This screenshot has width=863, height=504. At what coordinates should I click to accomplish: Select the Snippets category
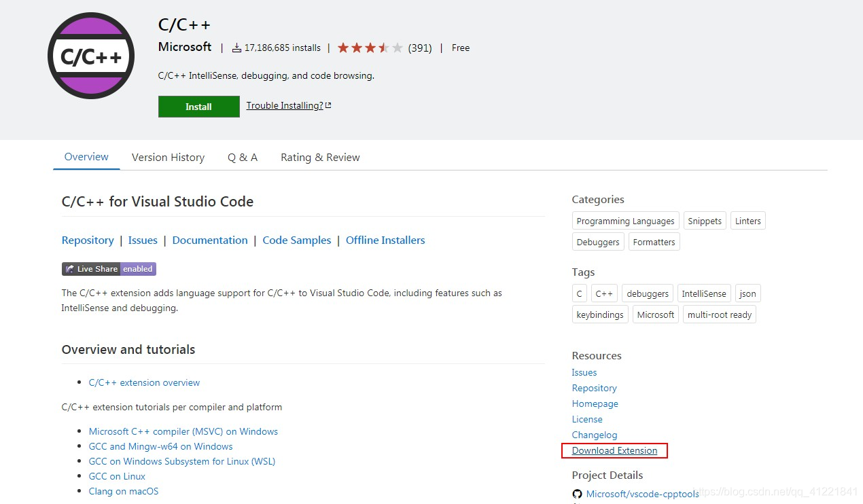click(705, 221)
